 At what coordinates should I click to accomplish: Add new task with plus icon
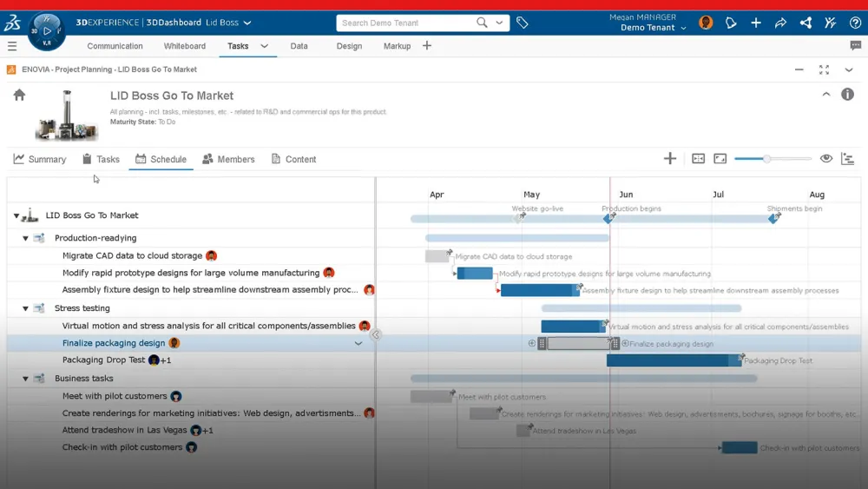670,159
